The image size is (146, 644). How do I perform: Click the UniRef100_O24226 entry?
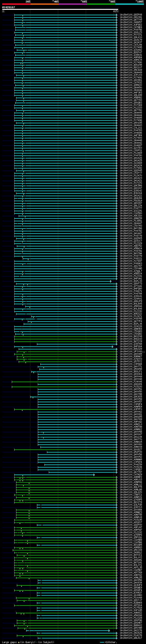pos(131,326)
